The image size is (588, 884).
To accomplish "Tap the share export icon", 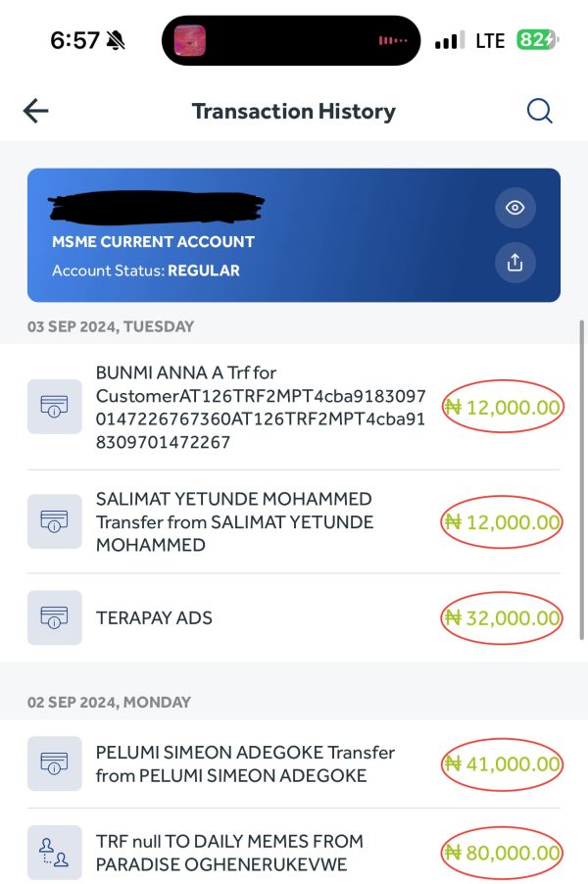I will [x=514, y=262].
